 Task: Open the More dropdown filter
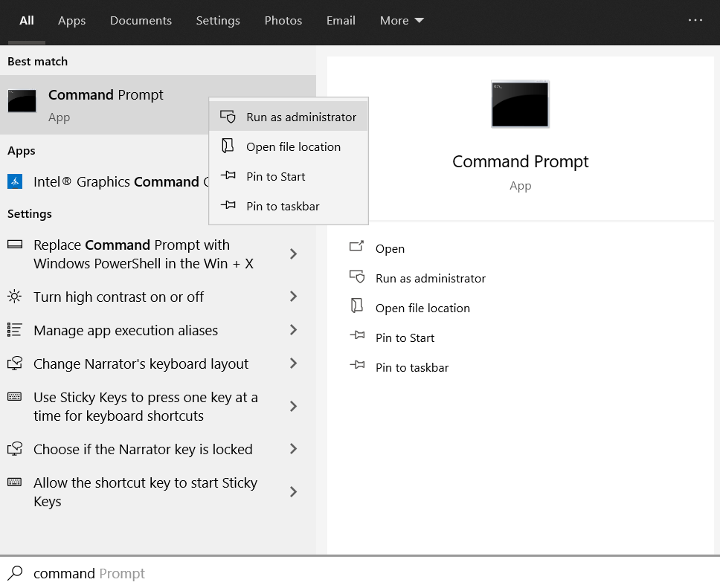coord(402,21)
